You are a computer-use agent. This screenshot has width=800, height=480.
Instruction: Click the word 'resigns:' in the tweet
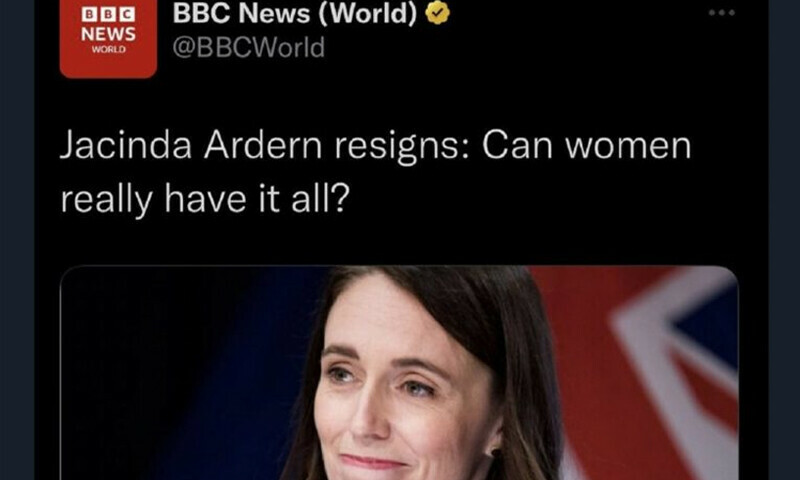pos(402,148)
